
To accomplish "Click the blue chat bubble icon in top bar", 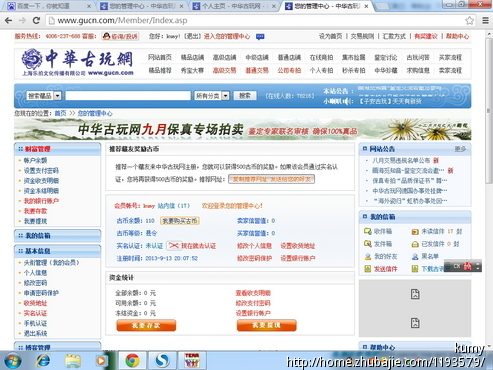I will coord(260,36).
